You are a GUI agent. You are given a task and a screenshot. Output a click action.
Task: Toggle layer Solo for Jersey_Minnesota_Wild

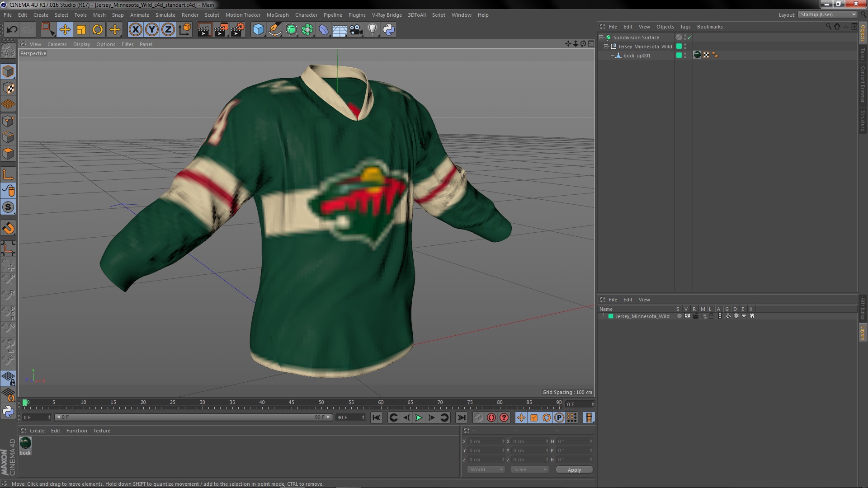point(679,316)
